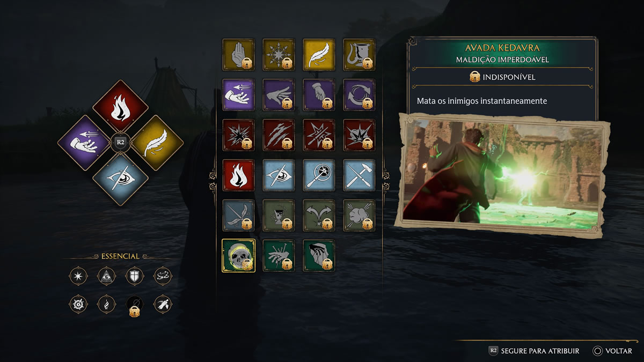Viewport: 644px width, 362px height.
Task: Select the Reparo crossed hammer spell
Action: point(359,175)
